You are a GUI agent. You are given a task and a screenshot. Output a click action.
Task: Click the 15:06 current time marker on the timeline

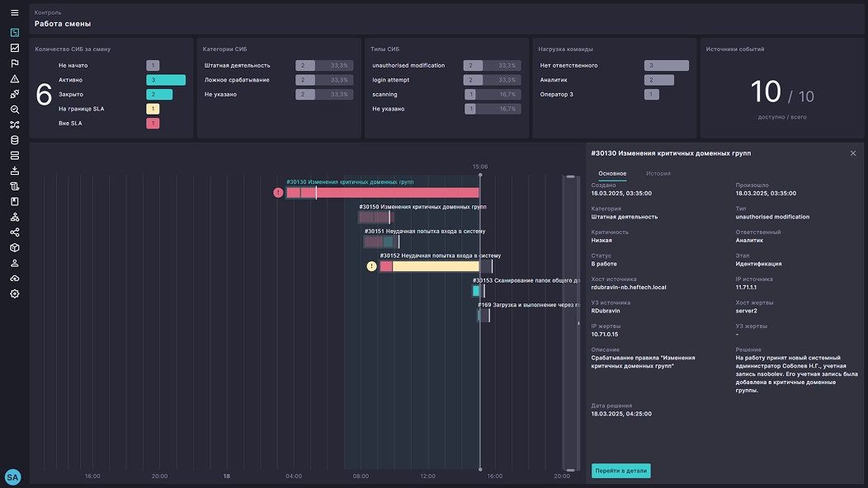click(479, 167)
